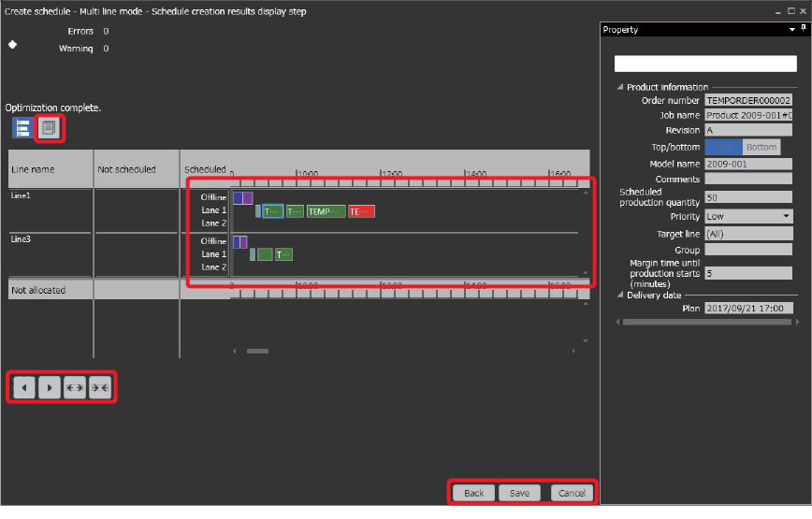Click the Line name column header
The image size is (812, 519).
pyautogui.click(x=33, y=169)
